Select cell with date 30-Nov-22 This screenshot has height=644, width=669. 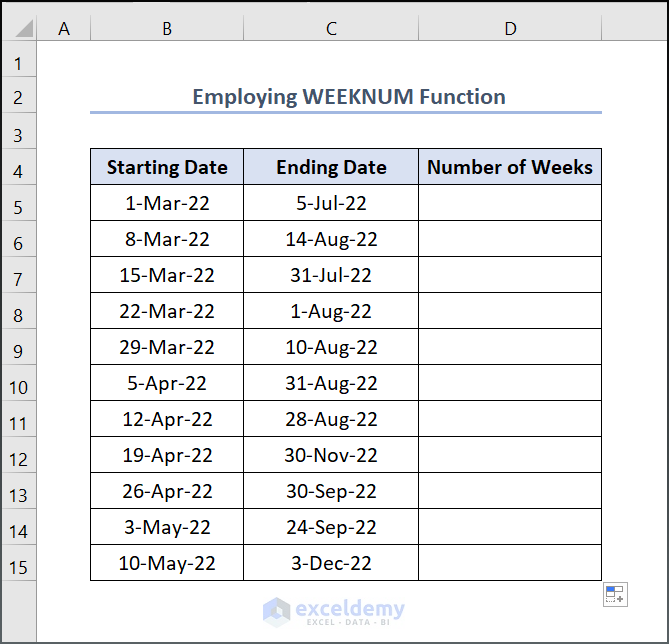[x=331, y=455]
